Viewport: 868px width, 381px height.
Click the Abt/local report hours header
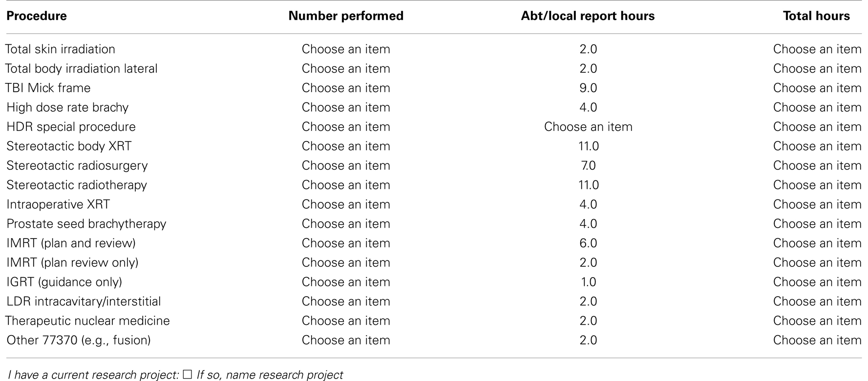tap(588, 16)
